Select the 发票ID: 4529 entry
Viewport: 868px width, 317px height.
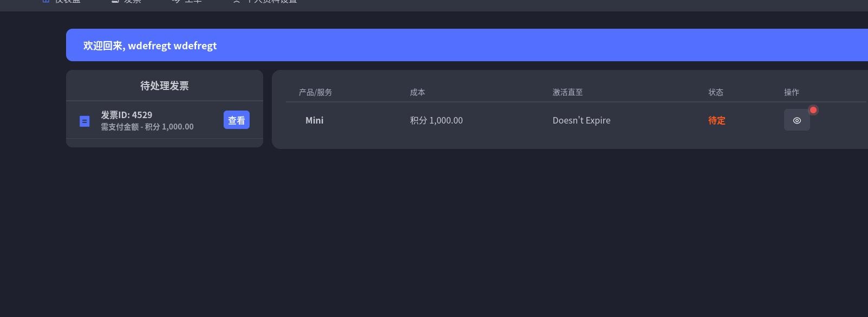[x=126, y=115]
